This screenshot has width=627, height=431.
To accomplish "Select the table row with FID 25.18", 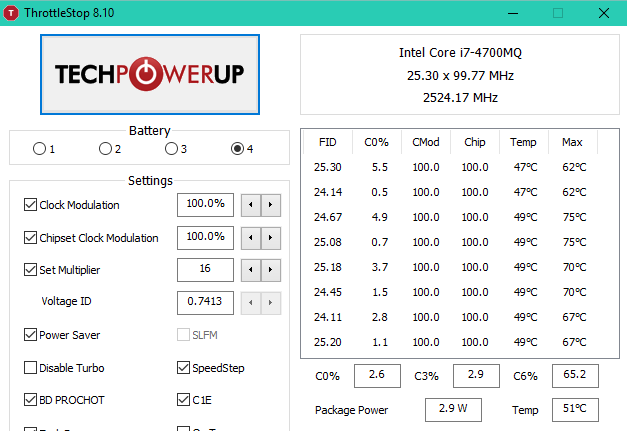I will pos(450,267).
